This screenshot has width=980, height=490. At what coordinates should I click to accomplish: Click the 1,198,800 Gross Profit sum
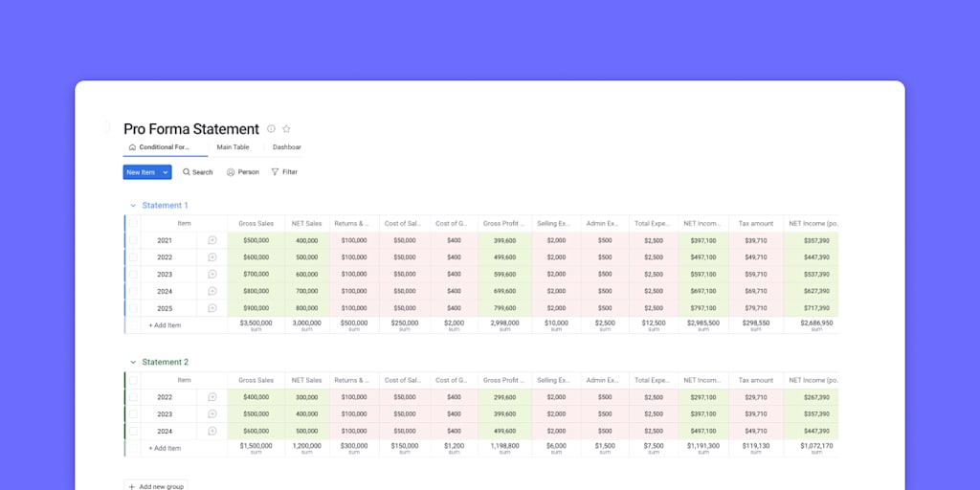pyautogui.click(x=504, y=446)
